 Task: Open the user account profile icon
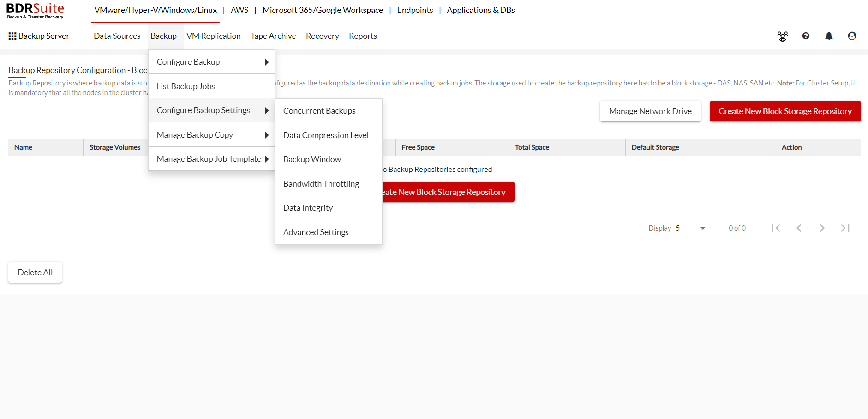852,36
